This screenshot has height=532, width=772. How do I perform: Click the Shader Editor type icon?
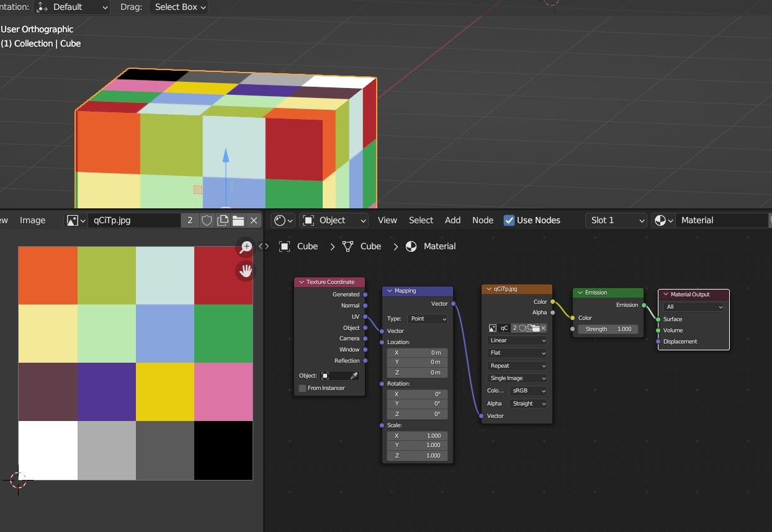coord(281,220)
